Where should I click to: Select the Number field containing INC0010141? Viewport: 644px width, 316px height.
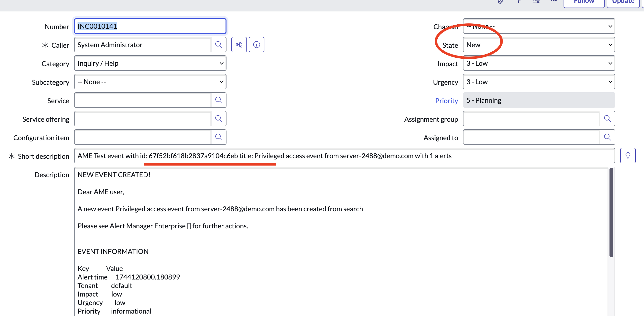(150, 26)
